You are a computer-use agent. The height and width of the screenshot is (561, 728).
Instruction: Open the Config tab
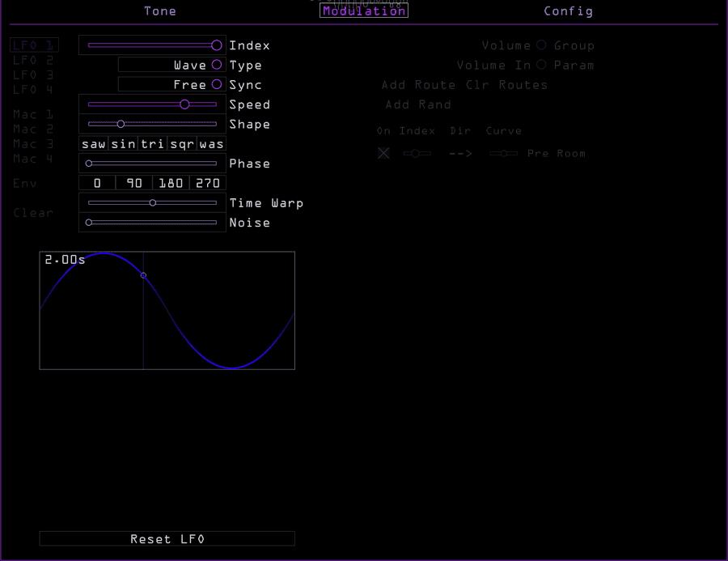pyautogui.click(x=569, y=11)
